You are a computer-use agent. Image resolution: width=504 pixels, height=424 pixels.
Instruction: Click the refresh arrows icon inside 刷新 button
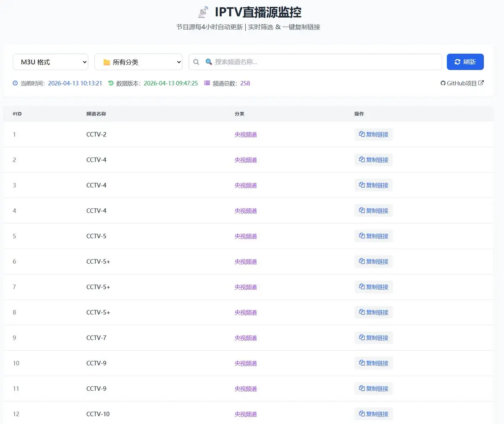click(457, 61)
